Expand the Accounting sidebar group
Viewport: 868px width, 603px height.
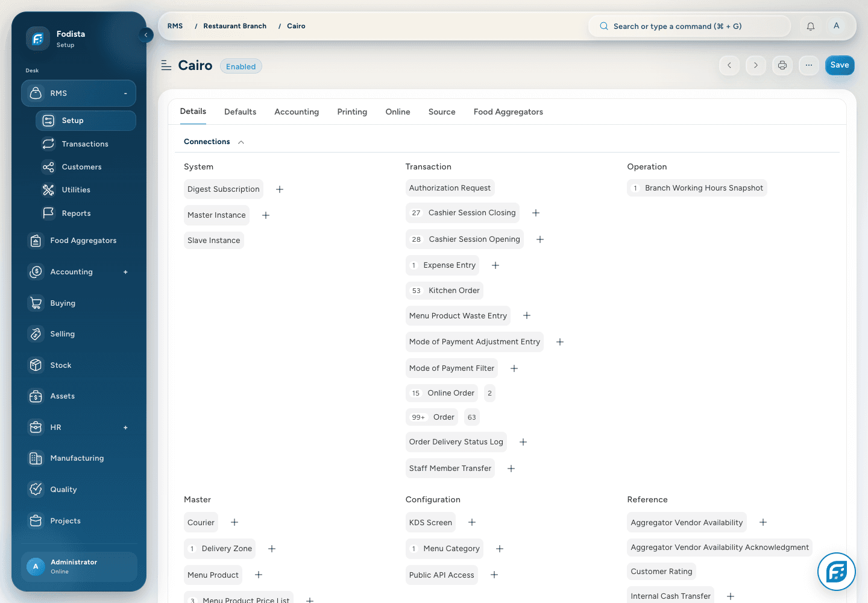click(x=125, y=272)
